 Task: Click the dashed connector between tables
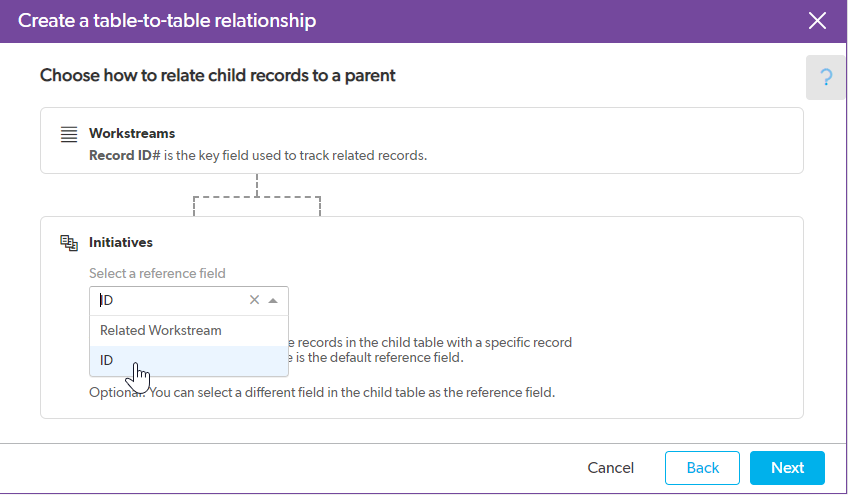257,195
